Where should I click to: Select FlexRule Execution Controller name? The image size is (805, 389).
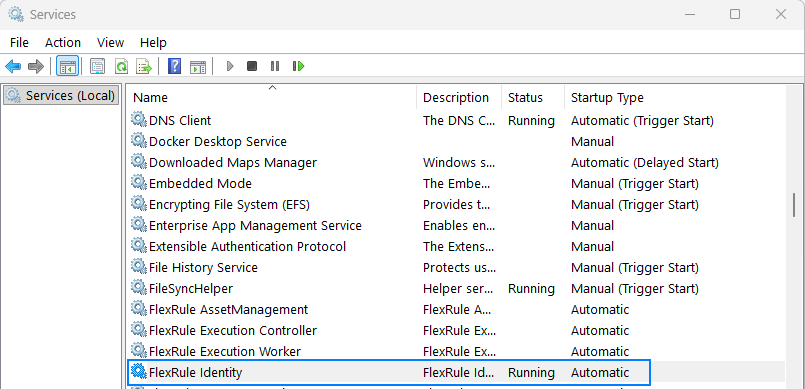click(233, 331)
